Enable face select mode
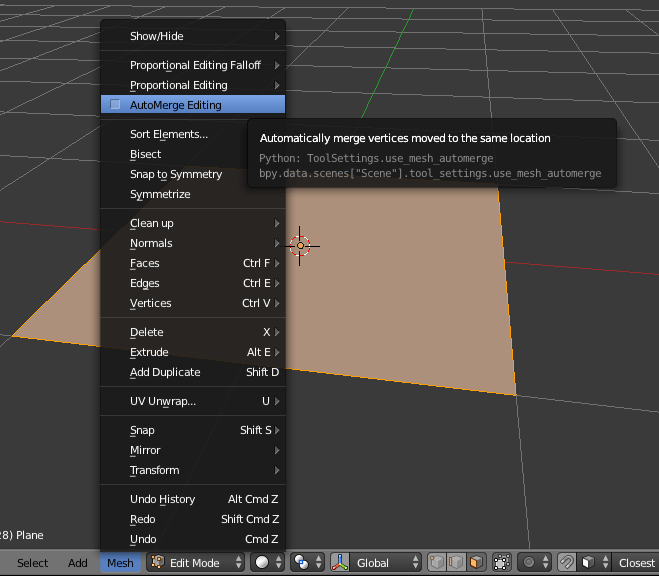The height and width of the screenshot is (576, 659). click(476, 562)
